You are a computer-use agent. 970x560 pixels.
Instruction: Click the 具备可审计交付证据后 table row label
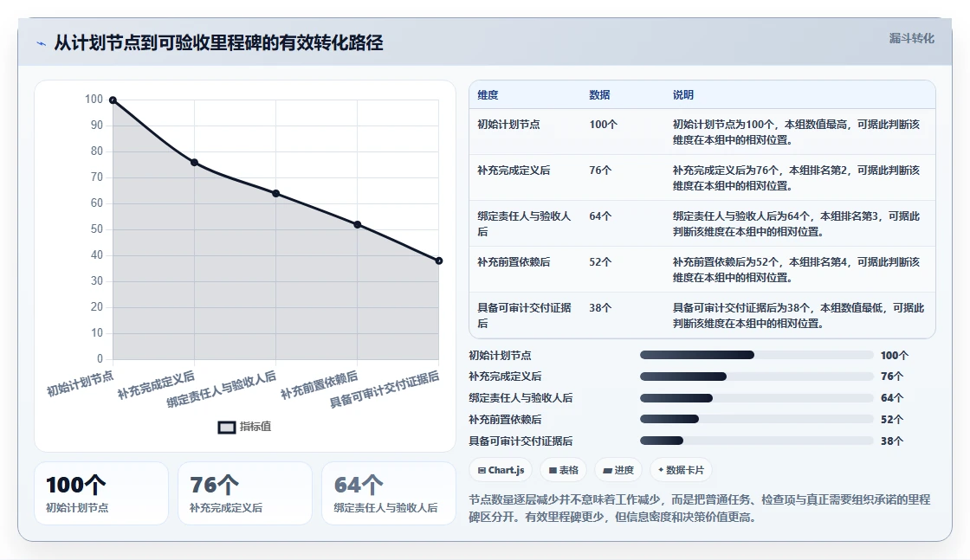(x=524, y=315)
